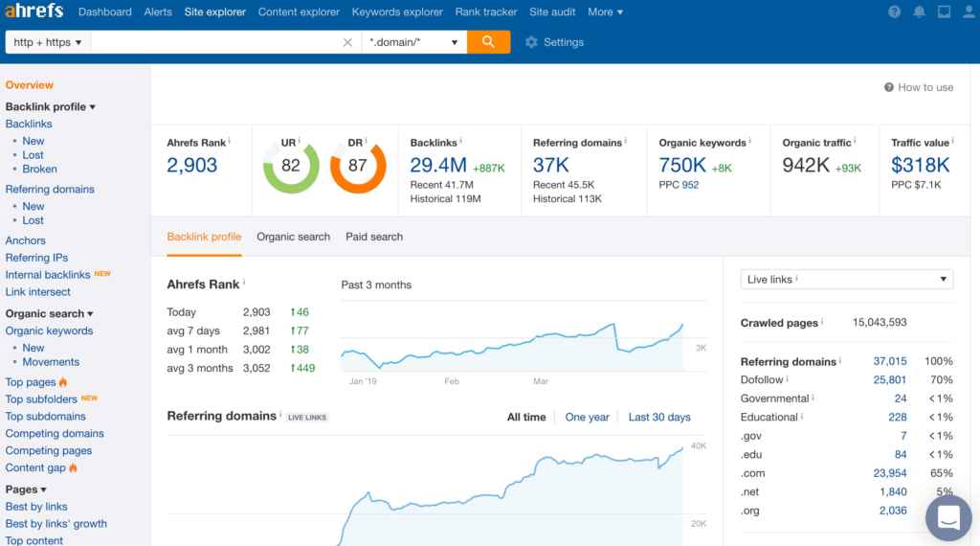Click the 37K referring domains value

550,165
